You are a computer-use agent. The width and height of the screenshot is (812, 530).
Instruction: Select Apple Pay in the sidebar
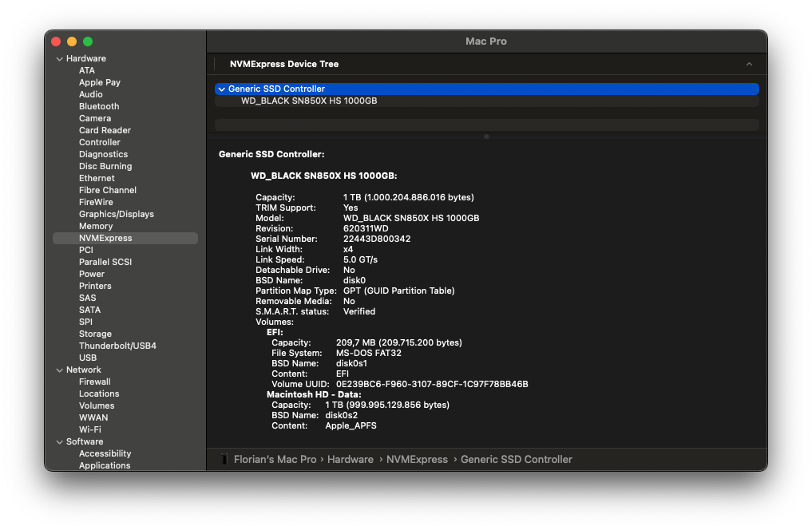(x=100, y=82)
